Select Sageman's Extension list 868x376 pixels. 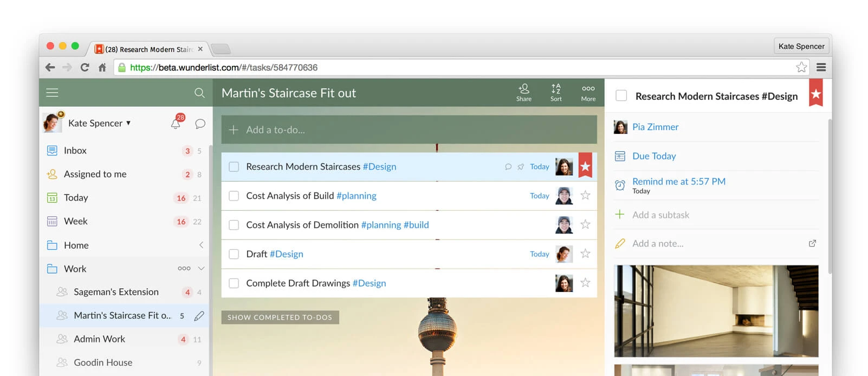point(124,292)
